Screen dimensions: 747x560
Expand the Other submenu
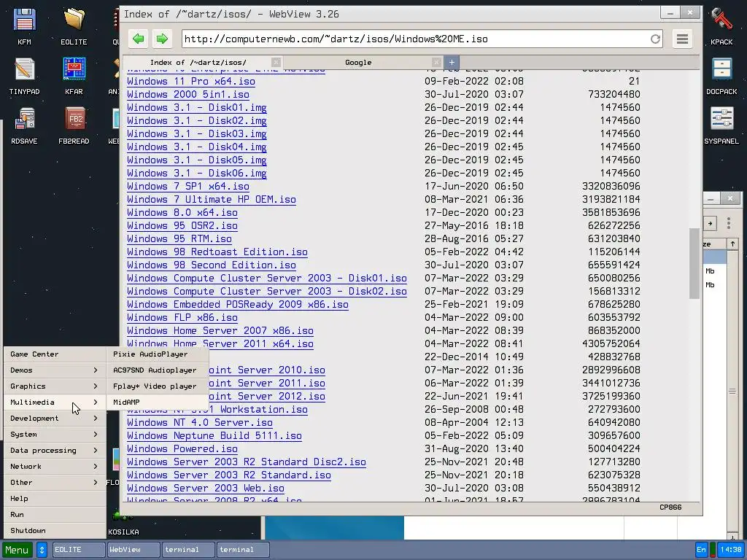pyautogui.click(x=54, y=483)
